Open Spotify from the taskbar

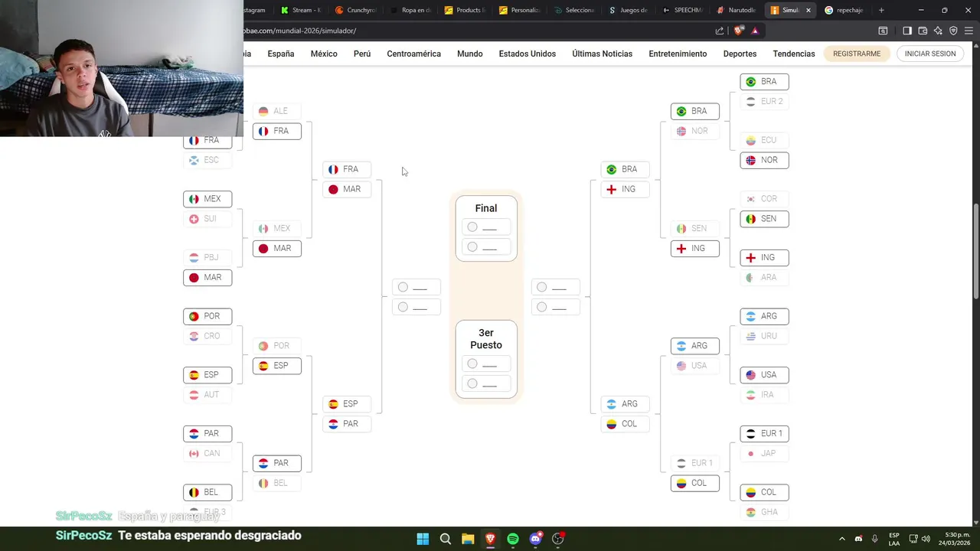(513, 539)
